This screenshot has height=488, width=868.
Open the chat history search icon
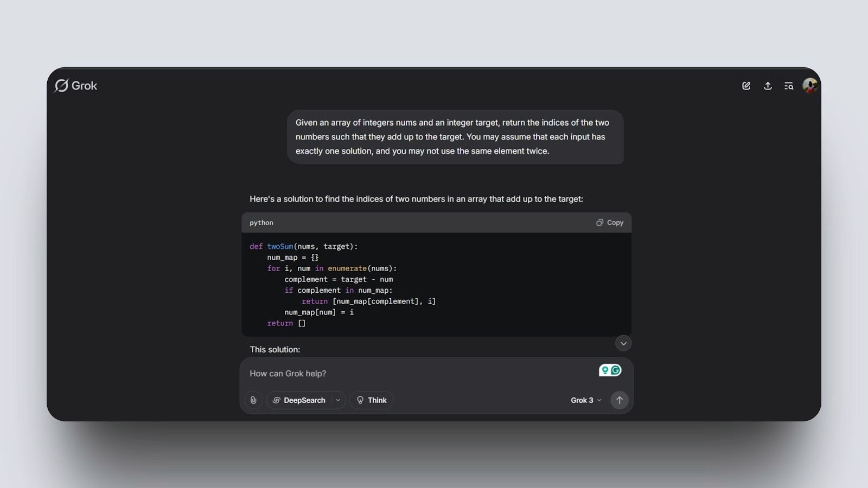pos(789,86)
